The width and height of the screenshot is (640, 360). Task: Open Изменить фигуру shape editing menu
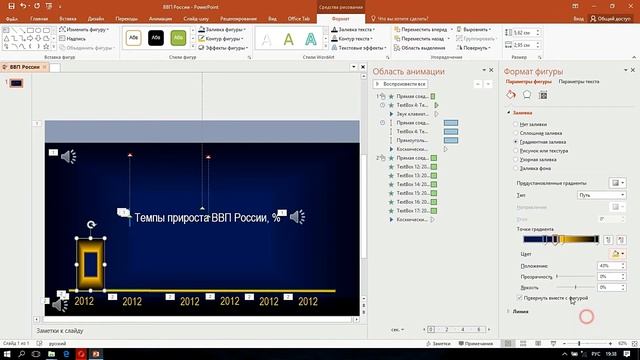click(84, 29)
